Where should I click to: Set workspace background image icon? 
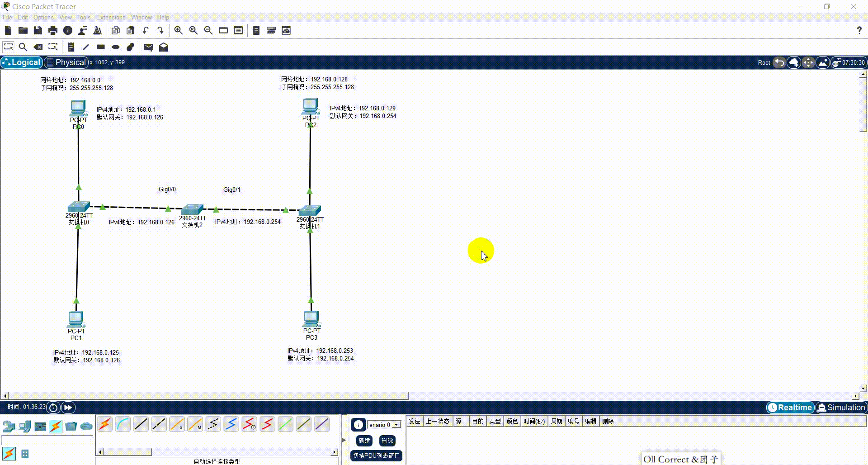point(823,62)
